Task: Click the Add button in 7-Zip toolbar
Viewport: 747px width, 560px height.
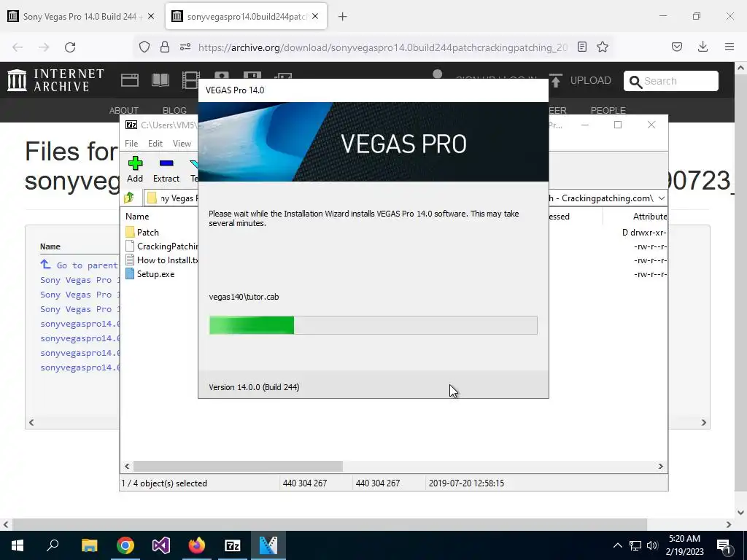Action: point(135,169)
